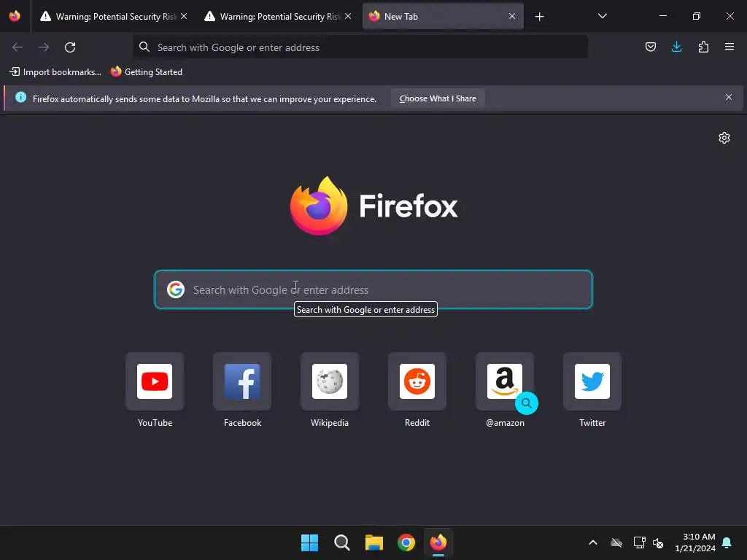This screenshot has width=747, height=560.
Task: Click the Firefox logo on the page
Action: (374, 206)
